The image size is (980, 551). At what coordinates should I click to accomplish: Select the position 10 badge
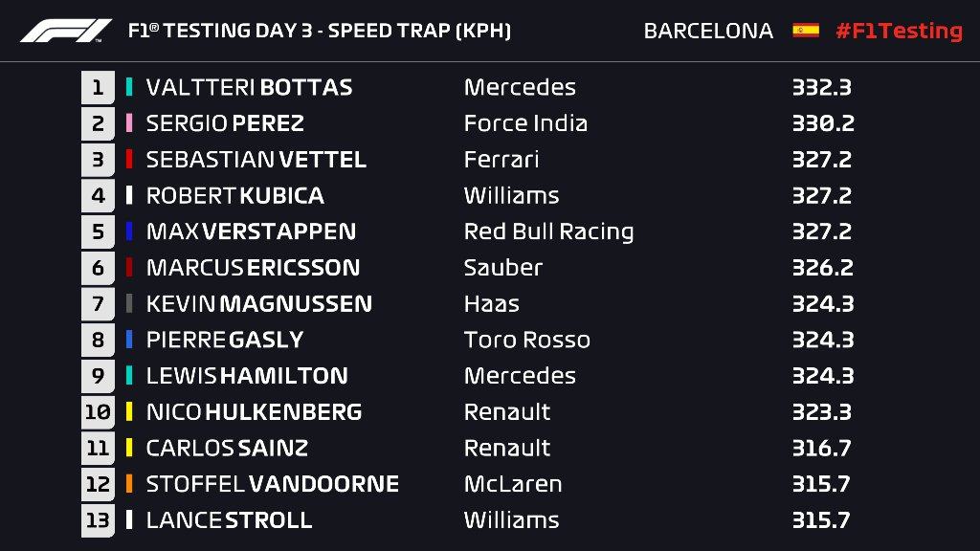tap(99, 412)
